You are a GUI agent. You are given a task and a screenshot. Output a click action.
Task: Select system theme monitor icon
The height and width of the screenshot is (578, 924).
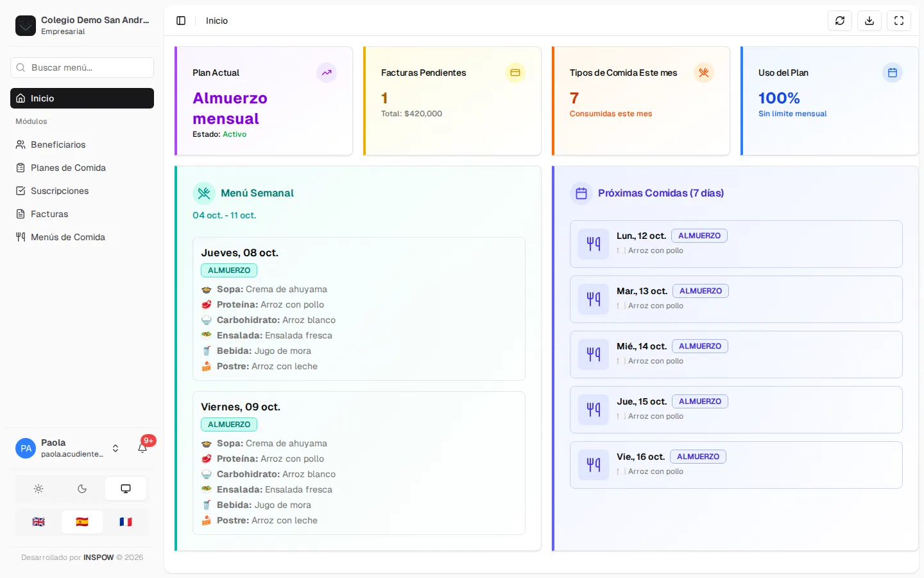126,489
